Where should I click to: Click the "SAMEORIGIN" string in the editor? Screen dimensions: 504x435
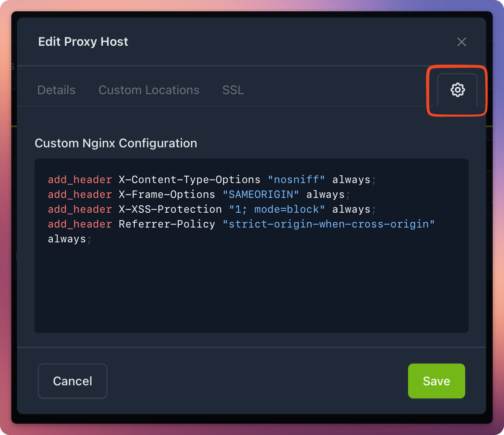pyautogui.click(x=261, y=194)
